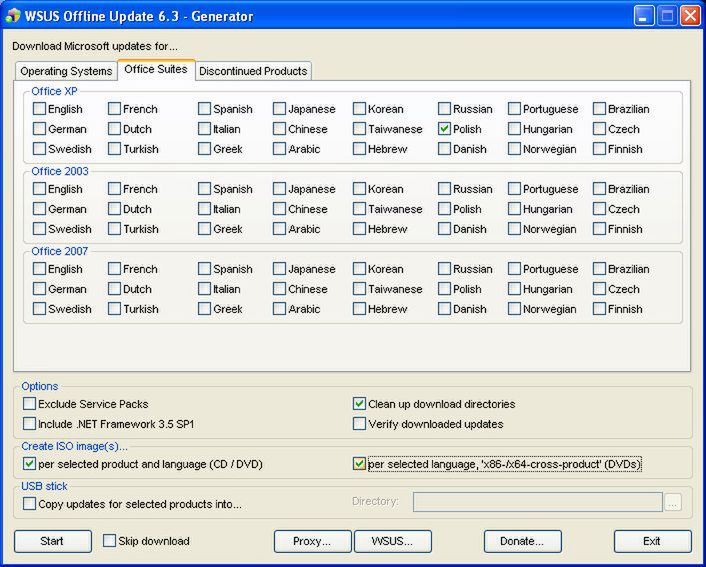706x567 pixels.
Task: Click the Directory browse ellipsis button
Action: click(x=673, y=503)
